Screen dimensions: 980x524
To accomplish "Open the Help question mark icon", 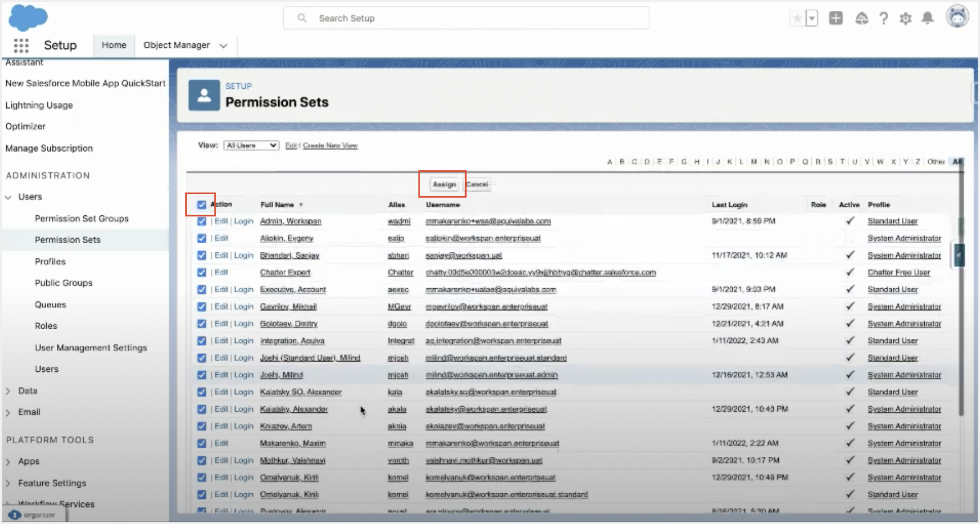I will click(x=884, y=19).
